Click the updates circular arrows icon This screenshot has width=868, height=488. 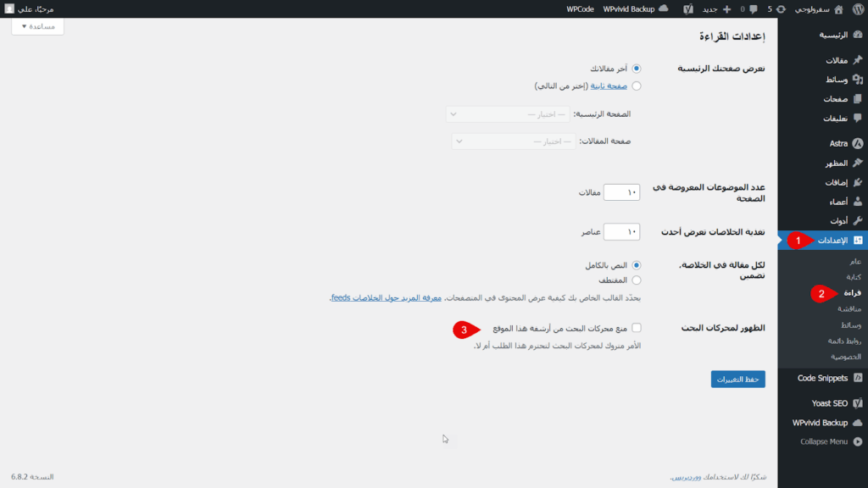(781, 8)
